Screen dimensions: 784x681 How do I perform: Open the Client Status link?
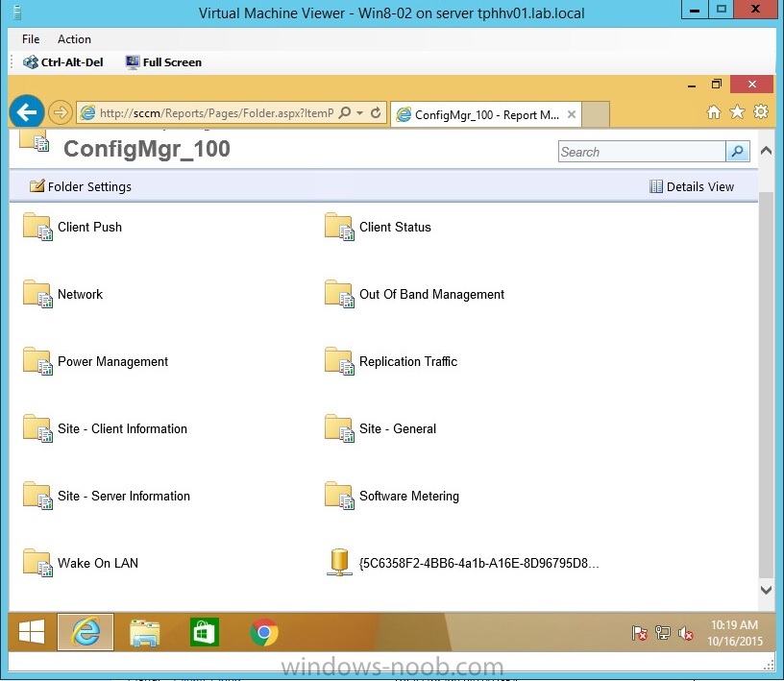coord(395,227)
